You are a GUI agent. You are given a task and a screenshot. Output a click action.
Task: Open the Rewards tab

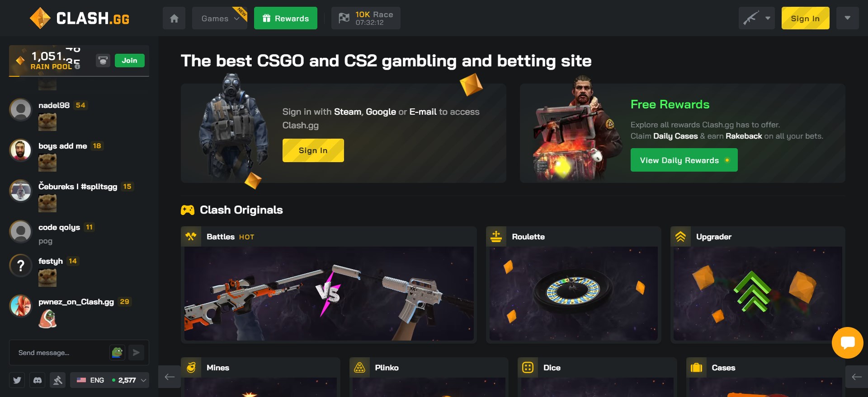tap(286, 19)
